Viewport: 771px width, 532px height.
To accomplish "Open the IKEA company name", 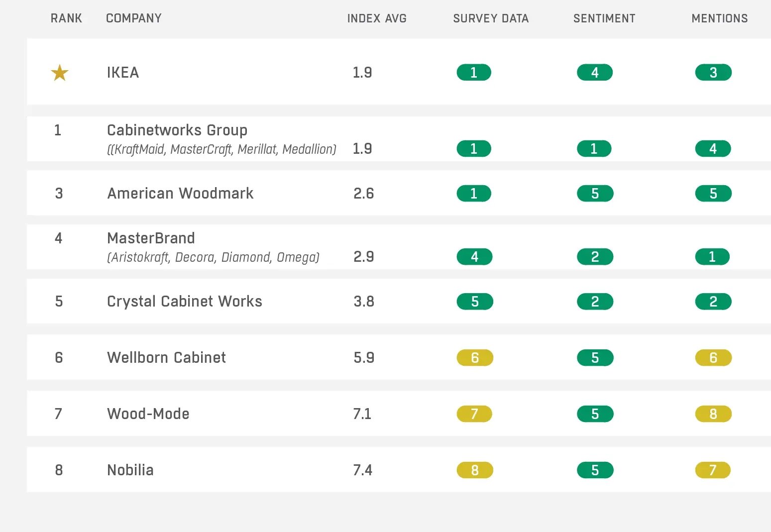I will (x=123, y=73).
